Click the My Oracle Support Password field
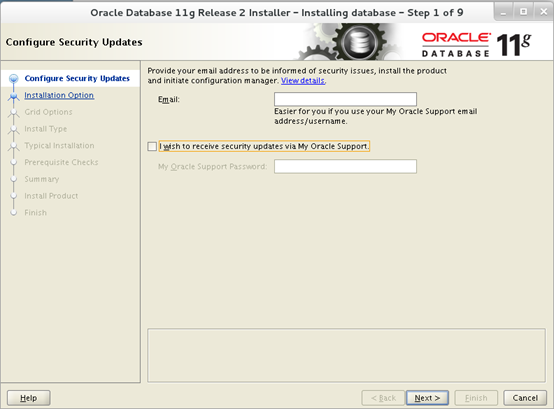The width and height of the screenshot is (554, 409). pos(345,166)
